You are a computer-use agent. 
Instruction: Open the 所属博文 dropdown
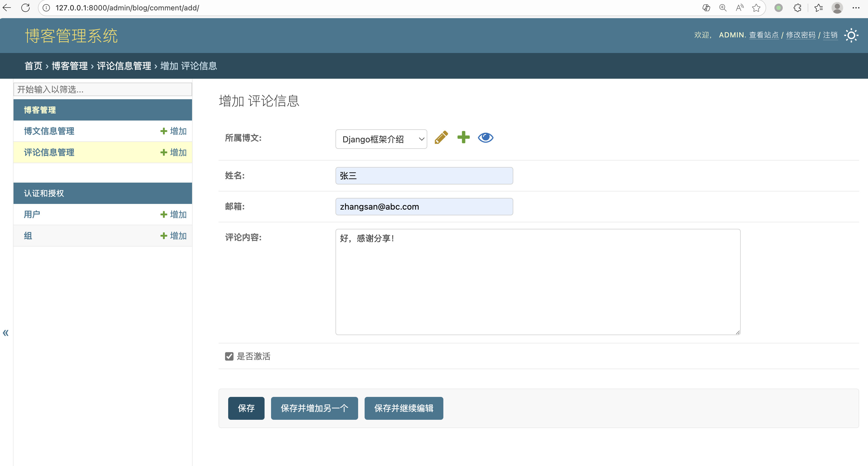point(381,139)
